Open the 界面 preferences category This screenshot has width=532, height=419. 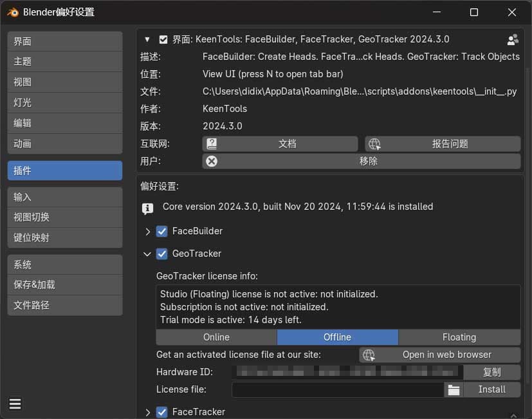(x=65, y=41)
